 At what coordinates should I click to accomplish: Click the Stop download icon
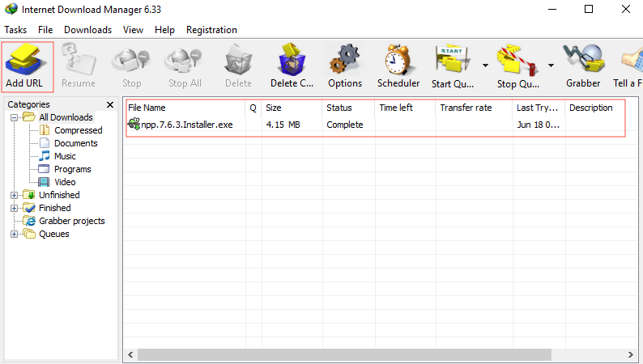131,61
